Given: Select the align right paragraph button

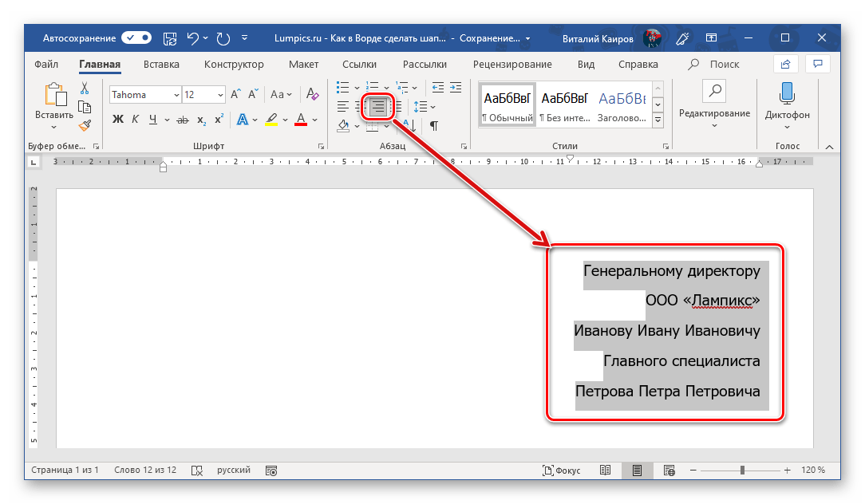Looking at the screenshot, I should [x=378, y=106].
